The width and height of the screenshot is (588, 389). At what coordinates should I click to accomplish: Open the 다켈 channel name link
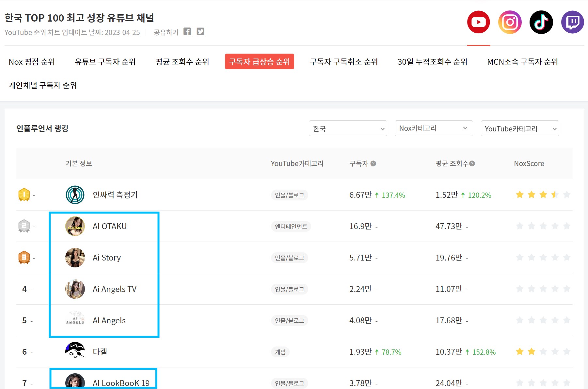(x=100, y=352)
